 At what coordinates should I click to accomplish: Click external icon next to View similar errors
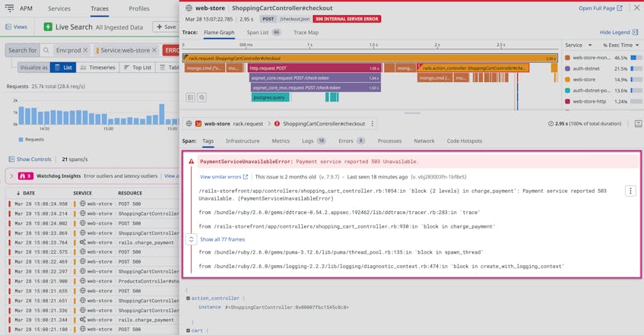click(x=246, y=177)
